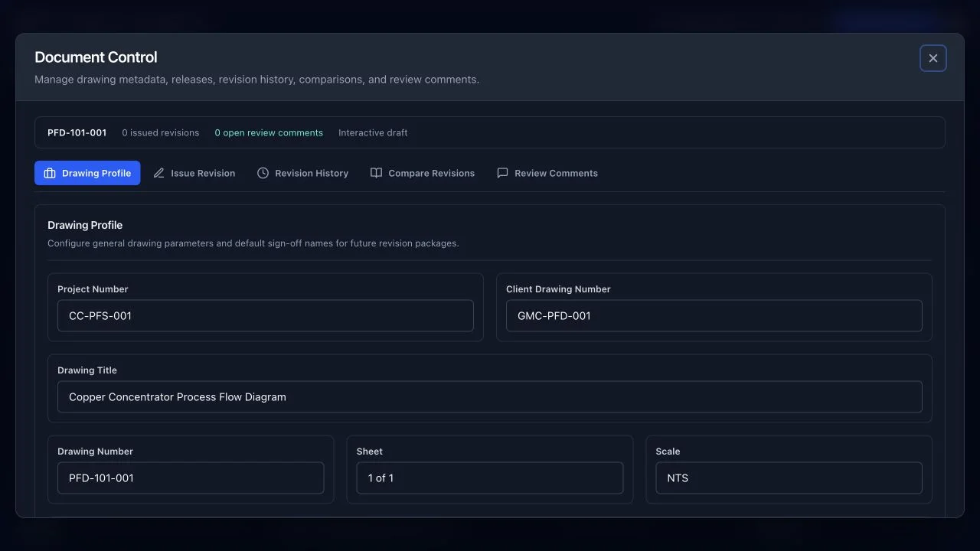
Task: Switch to the Drawing Profile tab
Action: point(87,173)
